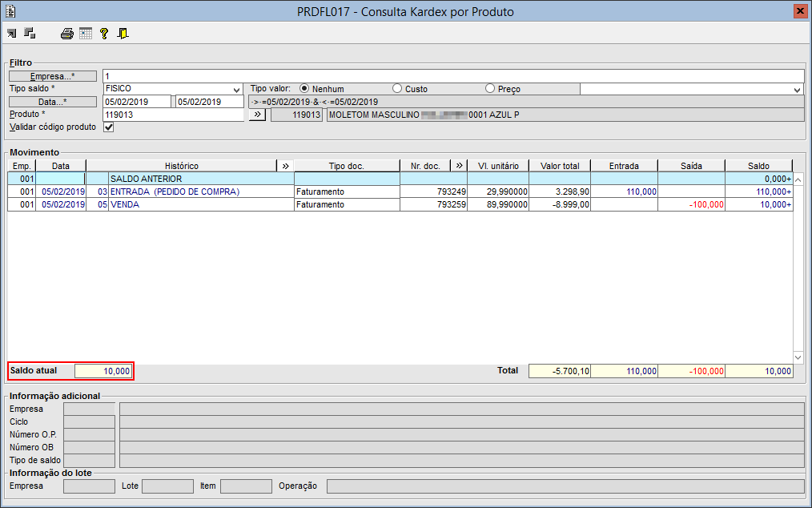Click the Saldo atual value field
The width and height of the screenshot is (812, 508).
pos(103,371)
